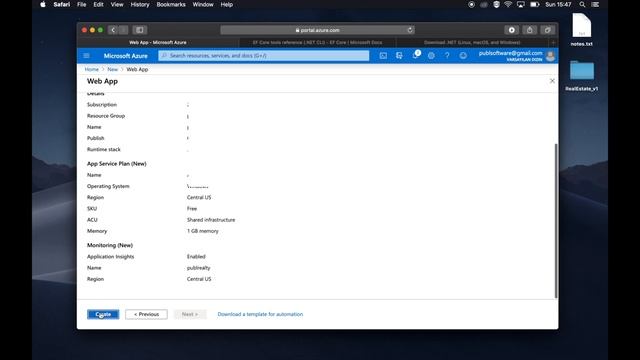Viewport: 640px width, 360px height.
Task: Click the portal.azure.com address bar
Action: pos(318,30)
